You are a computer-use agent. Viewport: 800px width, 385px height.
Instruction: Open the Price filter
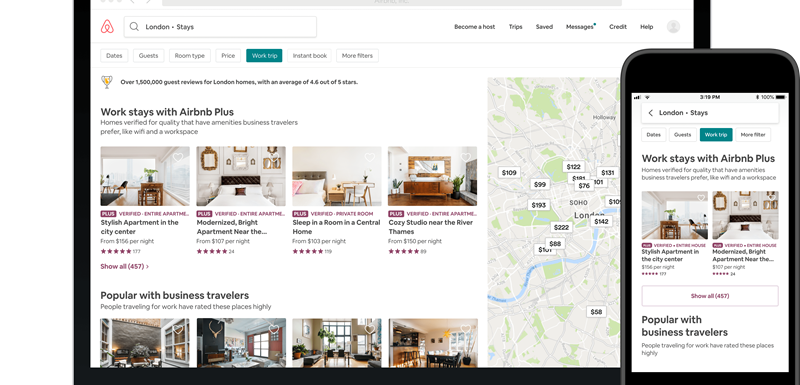[x=228, y=56]
